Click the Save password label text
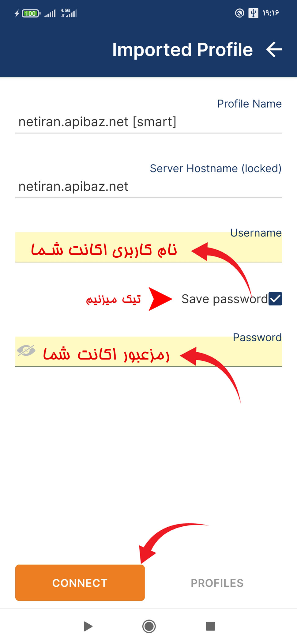This screenshot has height=644, width=297. click(224, 299)
